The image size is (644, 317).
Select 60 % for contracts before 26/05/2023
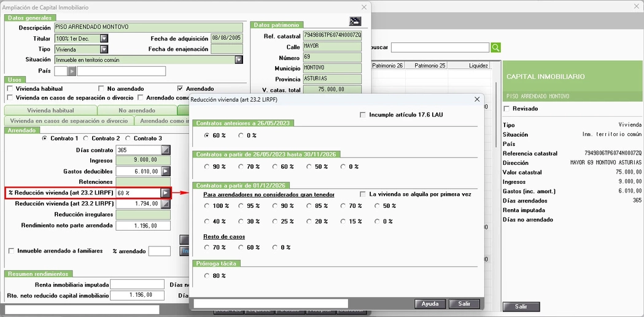coord(207,136)
